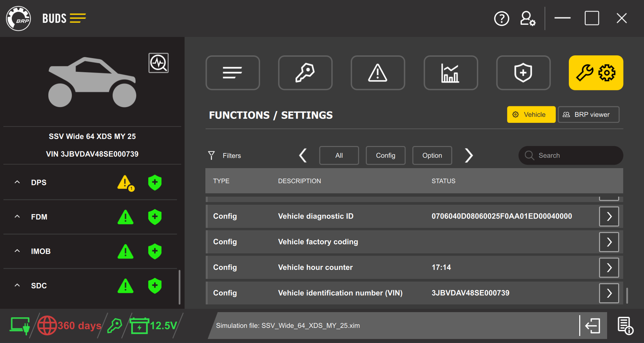
Task: Toggle the Option filter
Action: [x=432, y=155]
